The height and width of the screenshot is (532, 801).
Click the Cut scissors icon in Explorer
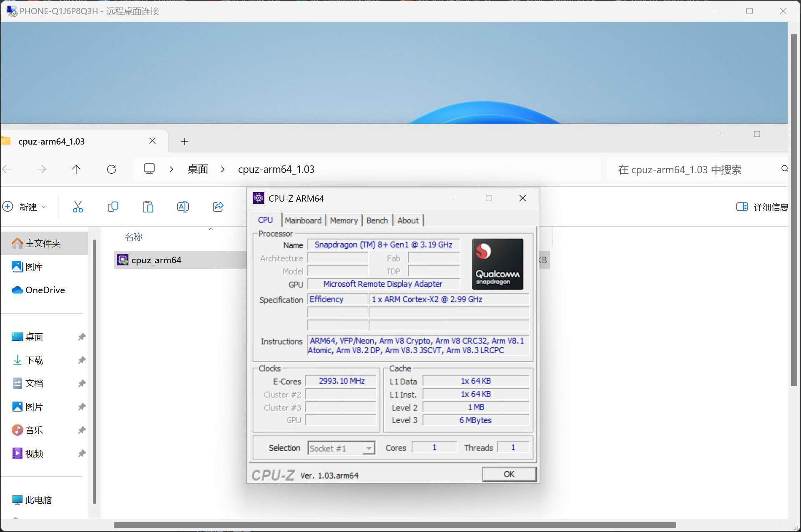[78, 207]
